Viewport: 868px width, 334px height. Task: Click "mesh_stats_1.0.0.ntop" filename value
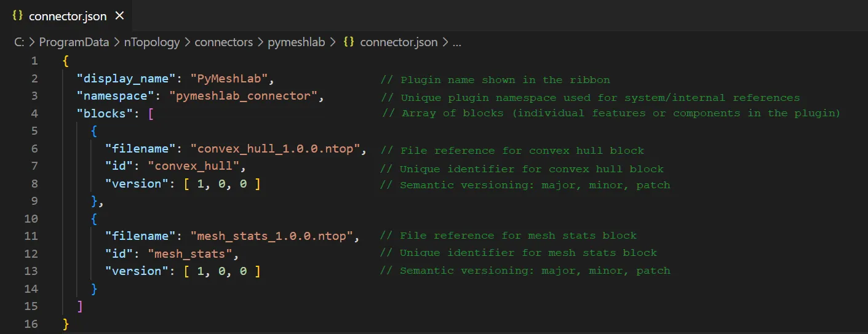tap(271, 236)
